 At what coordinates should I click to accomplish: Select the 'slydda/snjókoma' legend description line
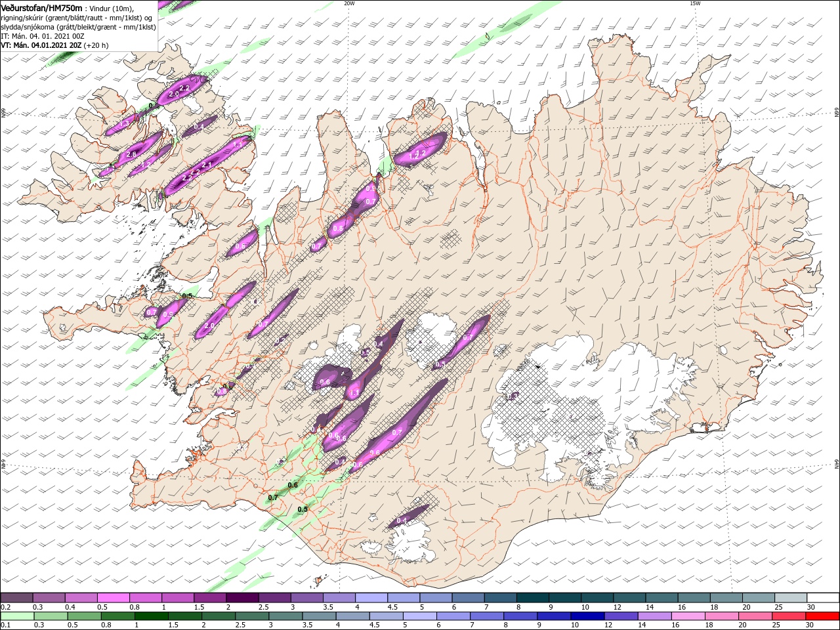pos(78,27)
